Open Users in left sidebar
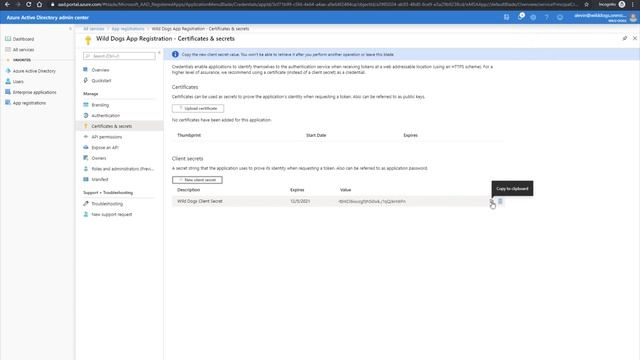 [18, 82]
